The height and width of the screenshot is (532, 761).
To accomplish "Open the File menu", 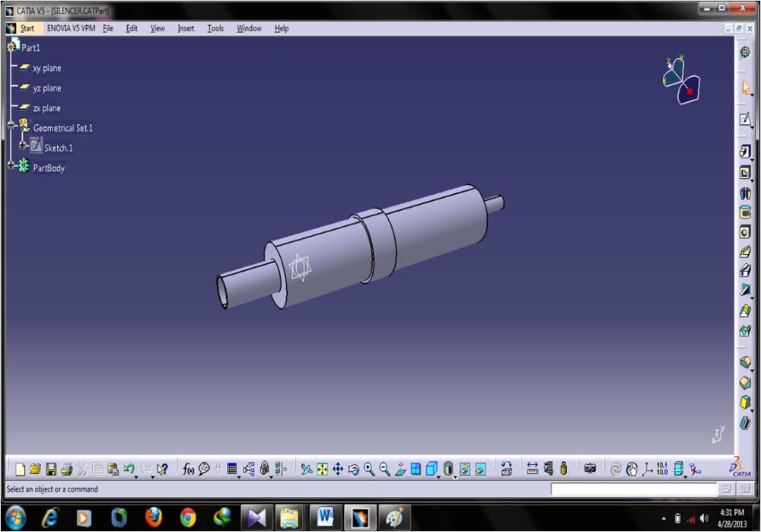I will [x=108, y=28].
